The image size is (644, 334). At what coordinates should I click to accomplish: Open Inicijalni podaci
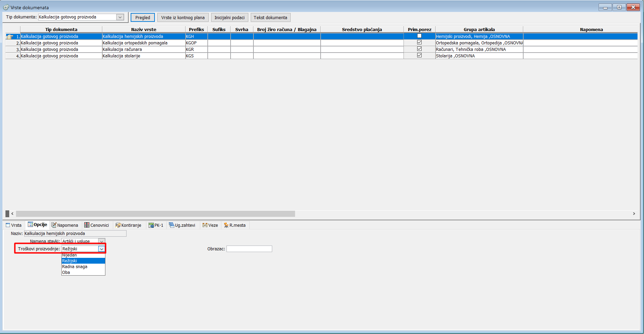[x=230, y=17]
